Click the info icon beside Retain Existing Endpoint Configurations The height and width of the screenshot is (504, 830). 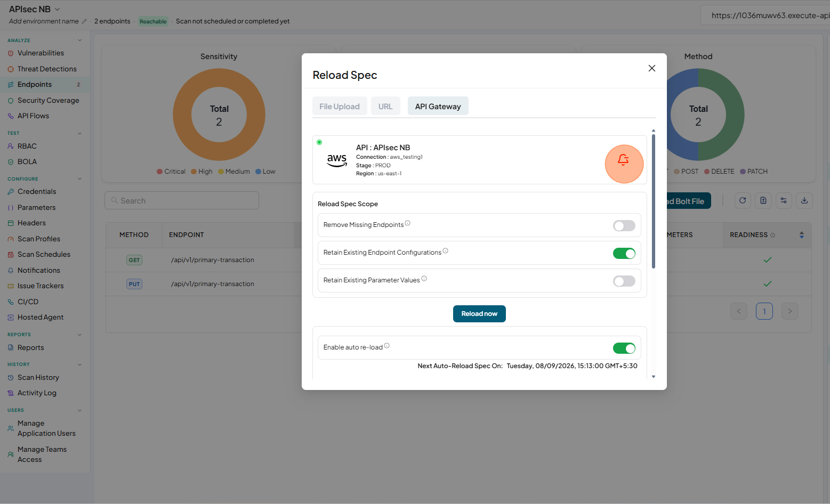pos(446,251)
